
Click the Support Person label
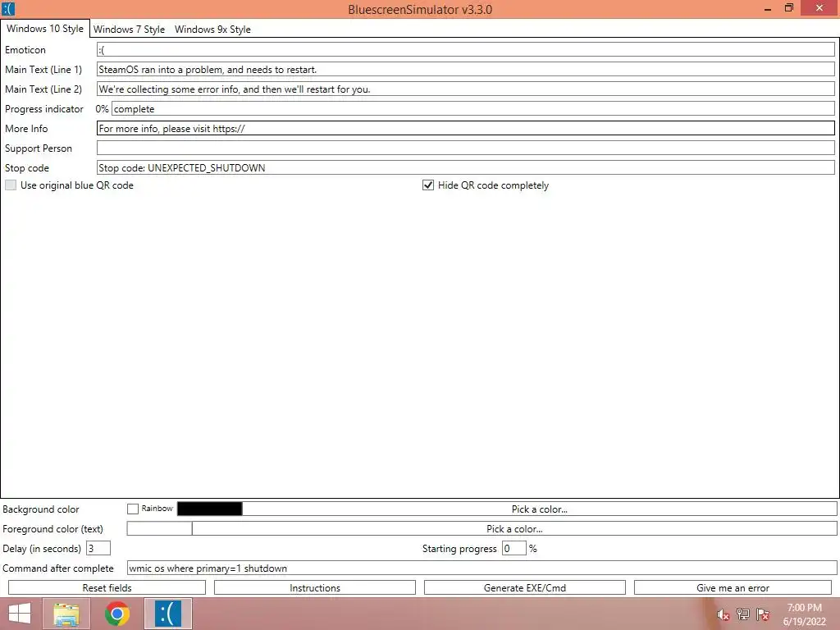pos(38,148)
